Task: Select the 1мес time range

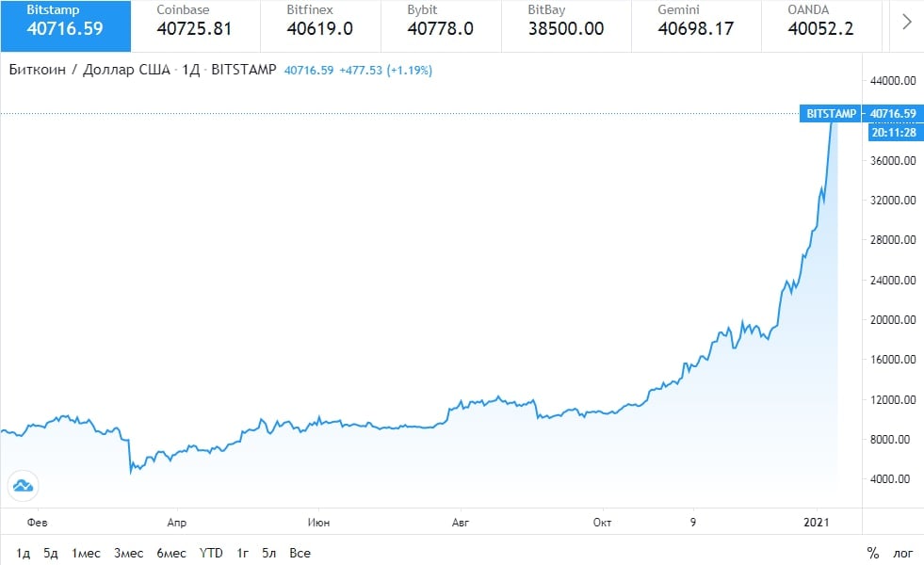Action: click(x=87, y=553)
